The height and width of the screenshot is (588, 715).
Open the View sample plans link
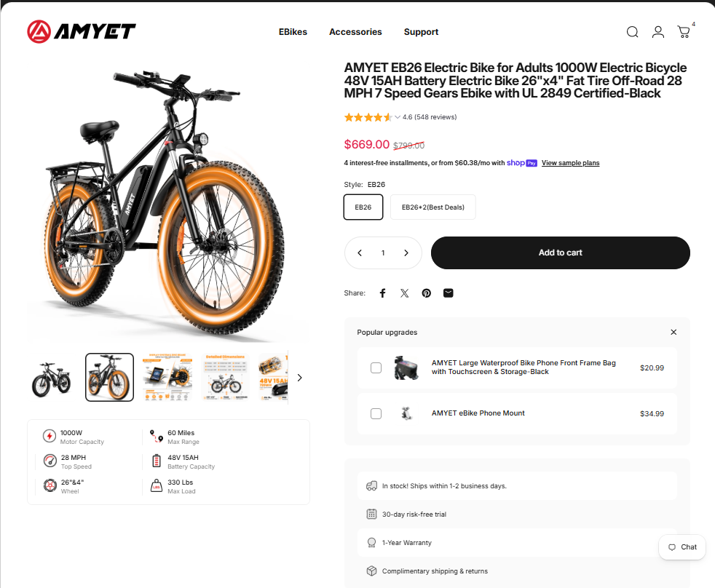point(570,163)
